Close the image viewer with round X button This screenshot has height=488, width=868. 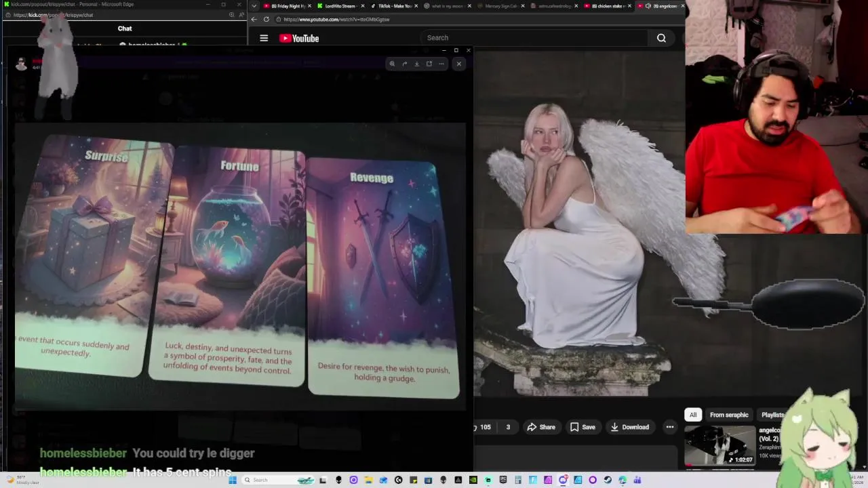458,64
